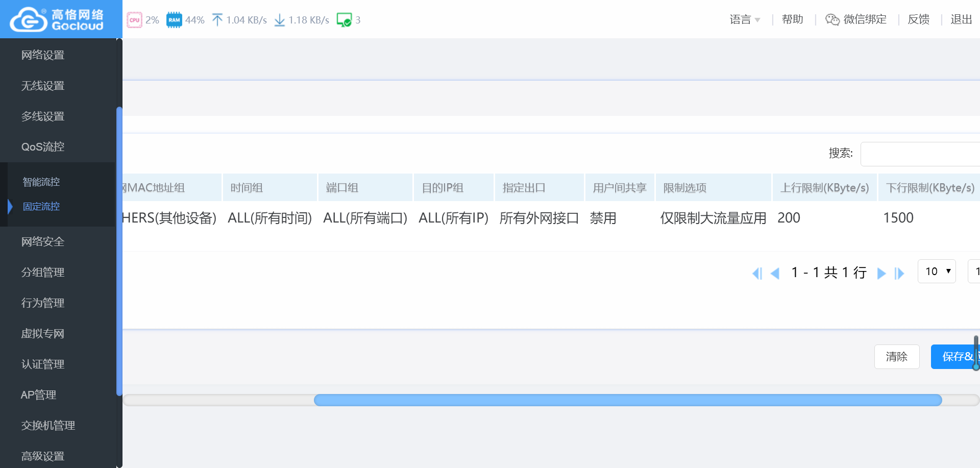Click the ALL(所有时间) cell

270,218
